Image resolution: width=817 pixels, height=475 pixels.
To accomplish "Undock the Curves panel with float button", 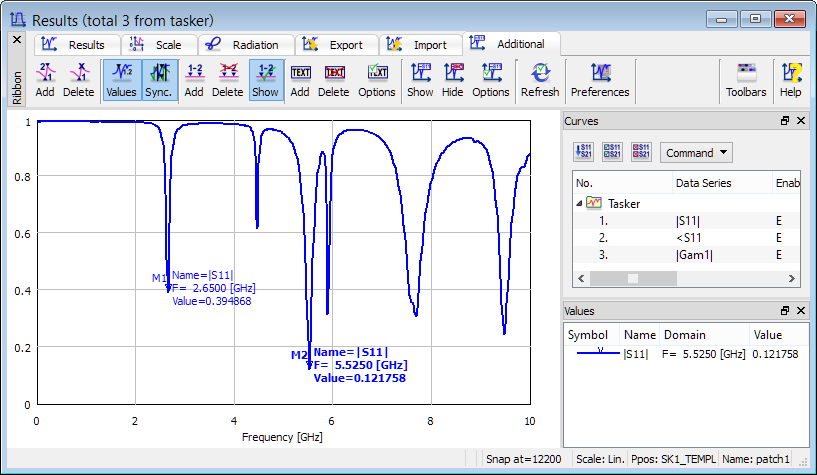I will tap(785, 121).
